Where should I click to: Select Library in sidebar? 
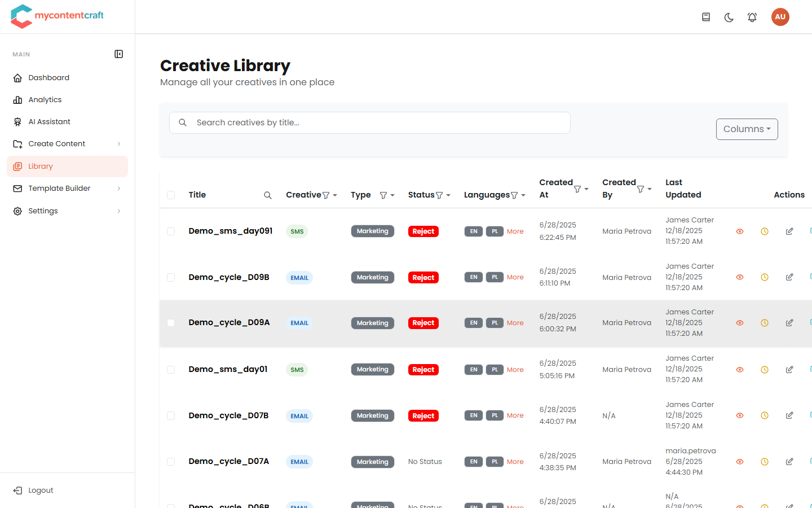(x=67, y=167)
